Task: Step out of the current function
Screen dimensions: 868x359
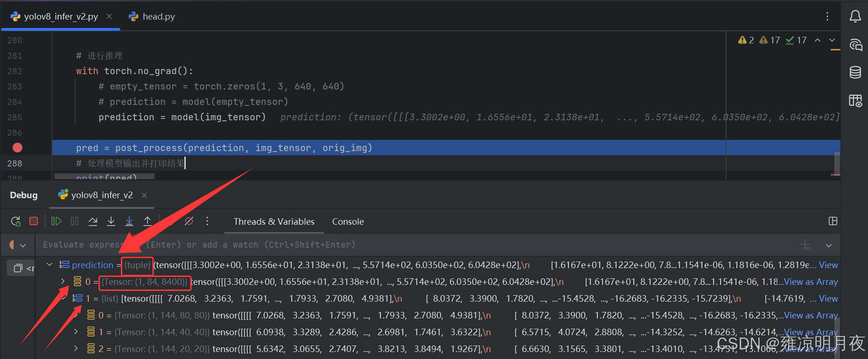Action: click(x=147, y=221)
